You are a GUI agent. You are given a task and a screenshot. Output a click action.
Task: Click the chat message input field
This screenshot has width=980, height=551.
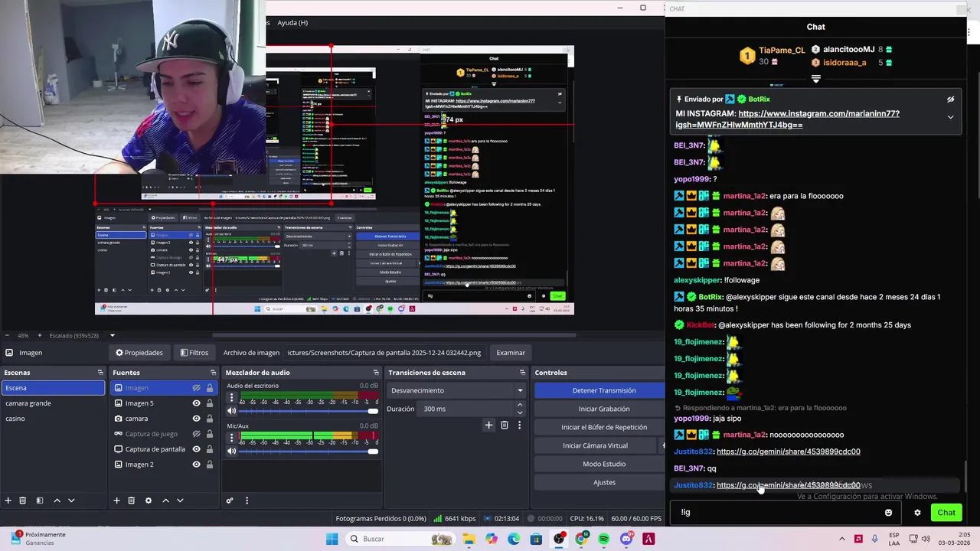tap(777, 513)
